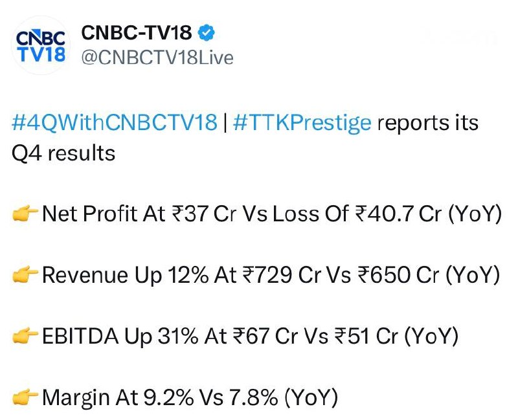This screenshot has height=420, width=518.
Task: Select the EBITDA Up 31% line
Action: (235, 337)
